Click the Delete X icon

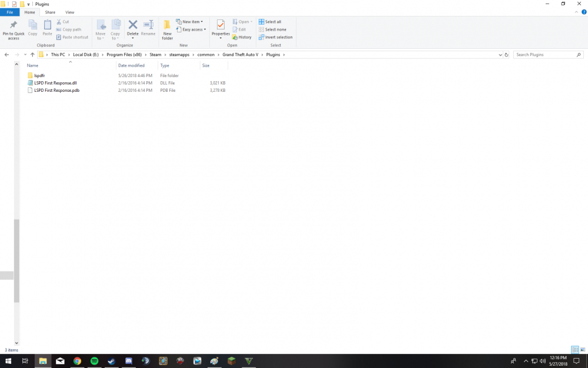(x=133, y=25)
